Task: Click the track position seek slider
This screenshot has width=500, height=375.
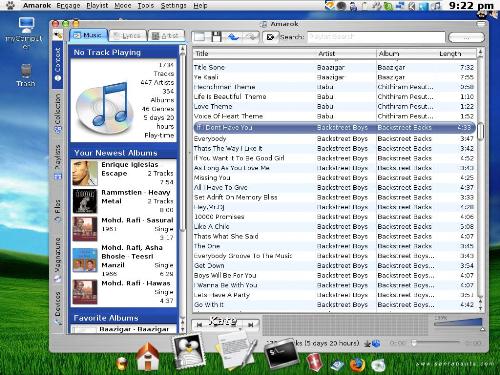Action: coord(436,342)
